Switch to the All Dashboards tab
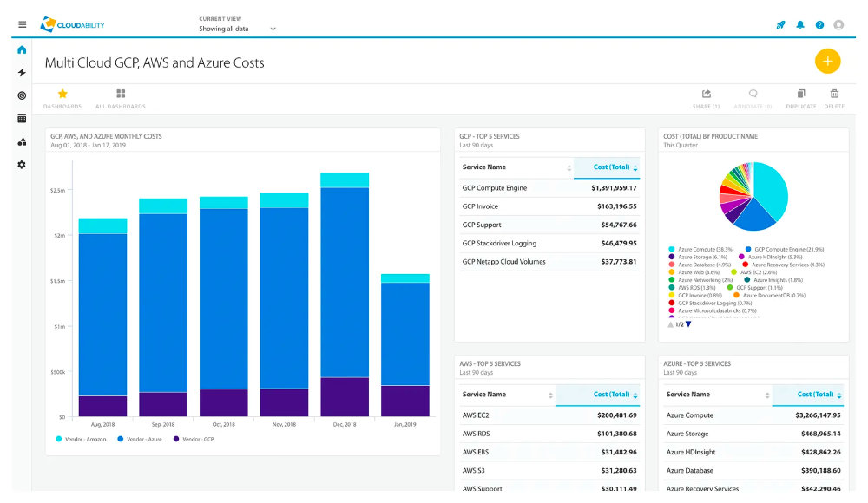 (121, 95)
